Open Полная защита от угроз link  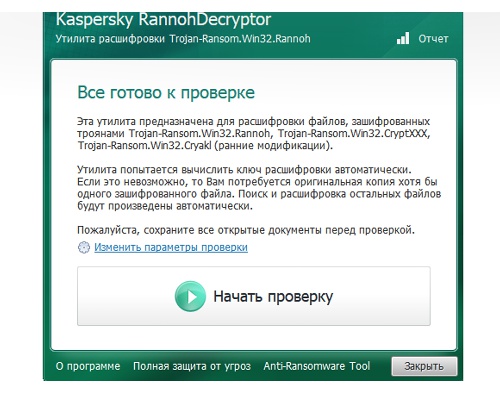coord(192,366)
